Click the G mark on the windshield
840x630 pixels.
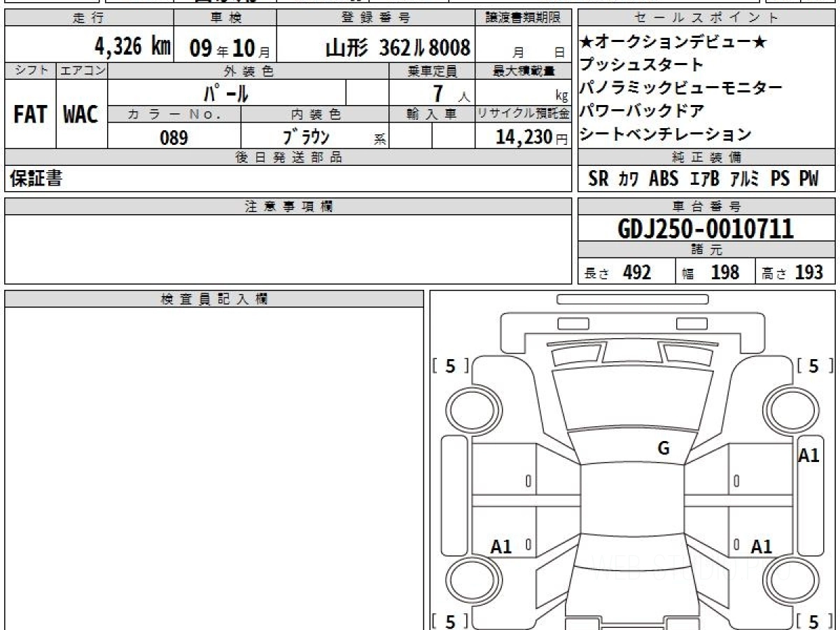[x=664, y=449]
